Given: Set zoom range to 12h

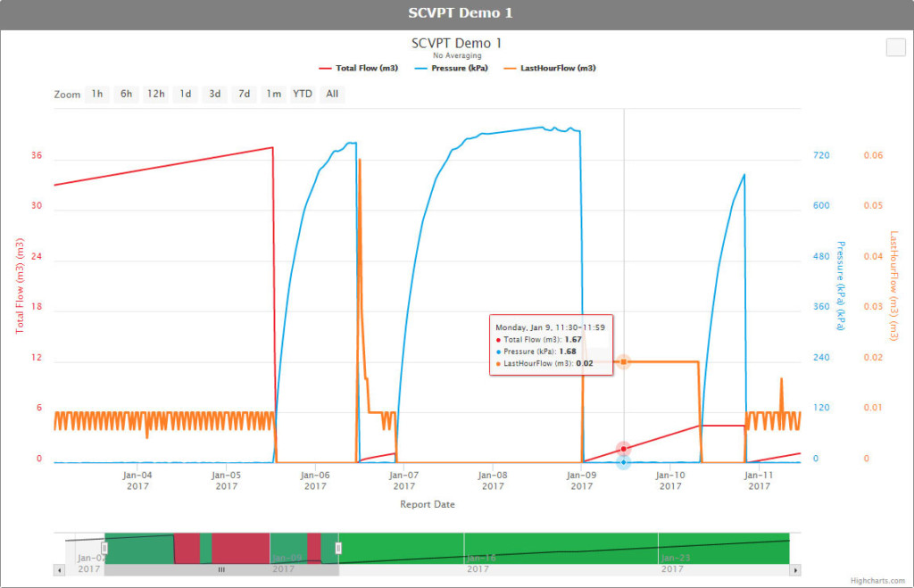Looking at the screenshot, I should click(155, 94).
